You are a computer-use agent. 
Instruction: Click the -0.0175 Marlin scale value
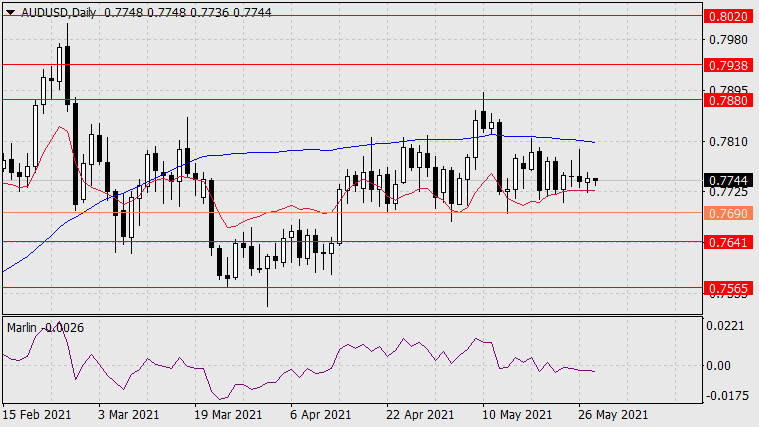[x=728, y=396]
